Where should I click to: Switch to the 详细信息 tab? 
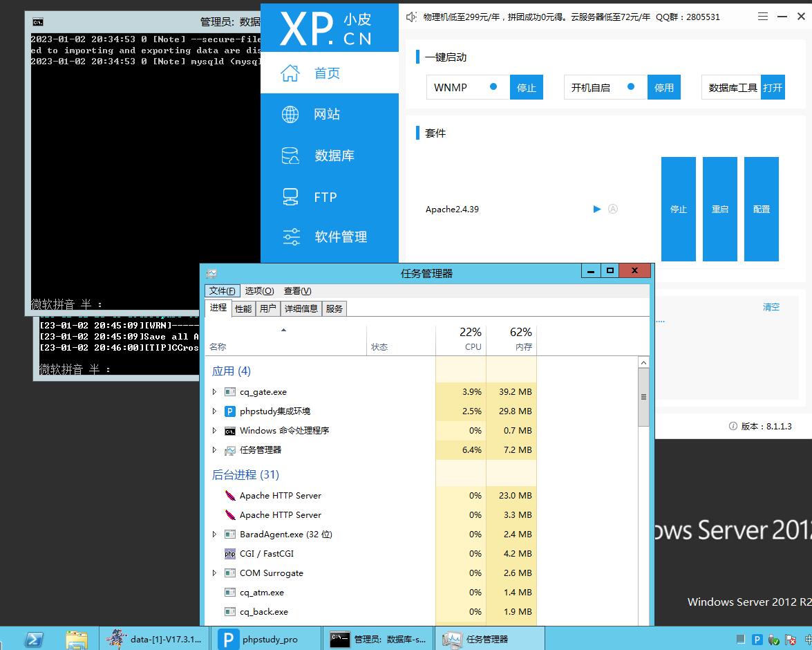tap(301, 309)
